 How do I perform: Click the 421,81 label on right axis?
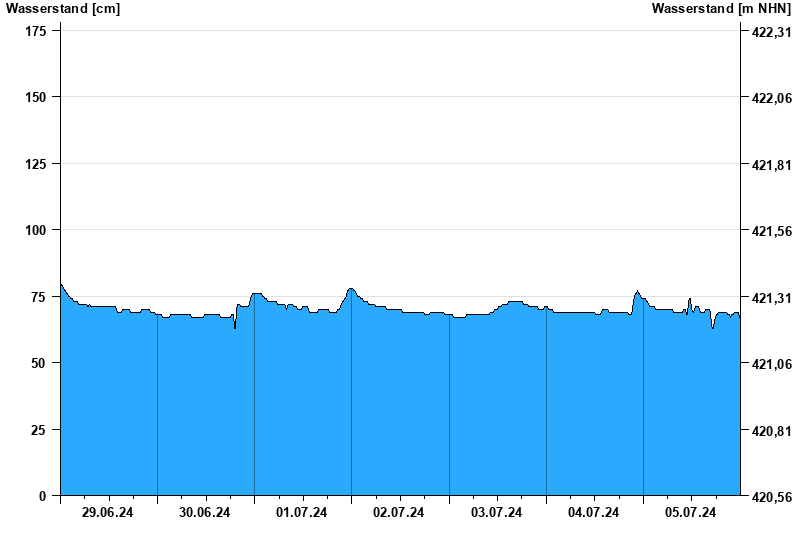pyautogui.click(x=772, y=165)
